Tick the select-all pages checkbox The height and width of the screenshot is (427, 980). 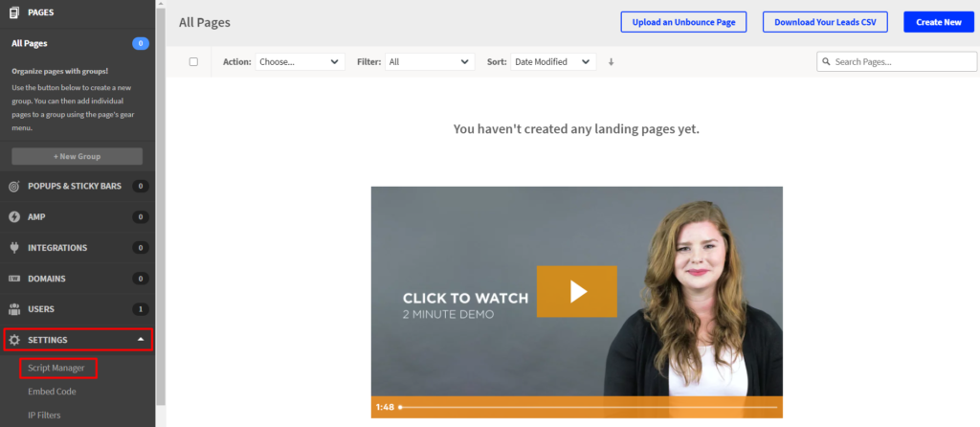[193, 62]
